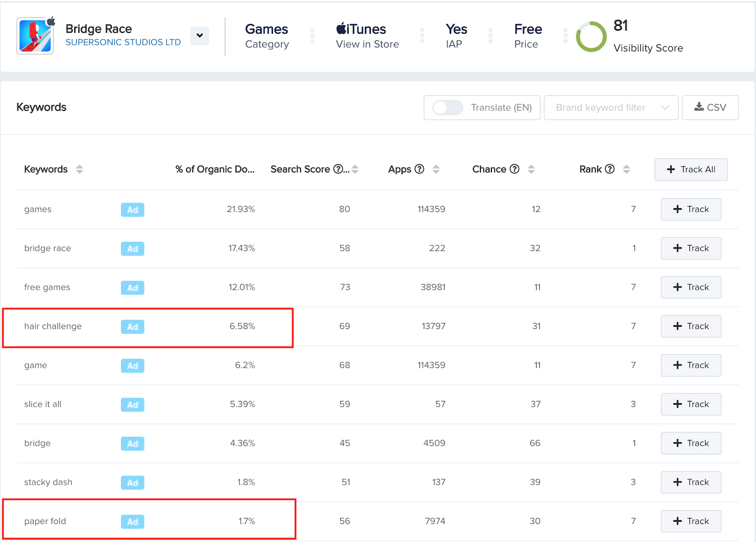
Task: Track the 'free games' keyword
Action: 691,287
